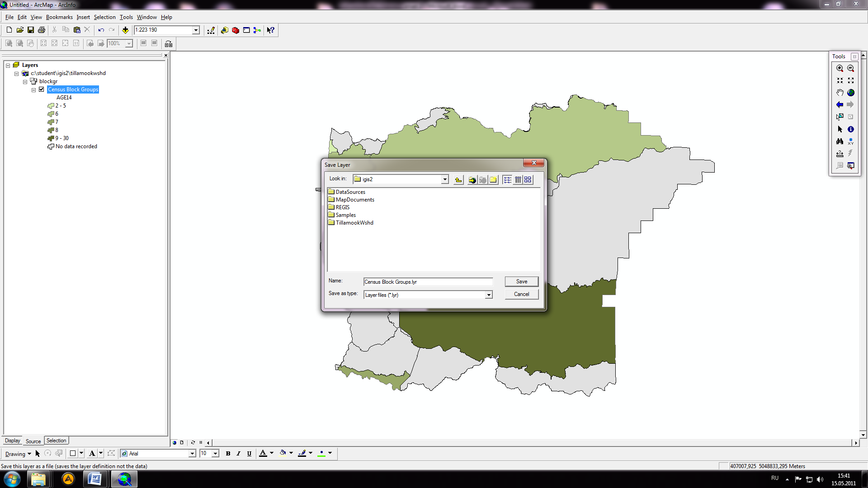Launch ArcCatalog from the toolbar
This screenshot has width=868, height=488.
point(225,30)
